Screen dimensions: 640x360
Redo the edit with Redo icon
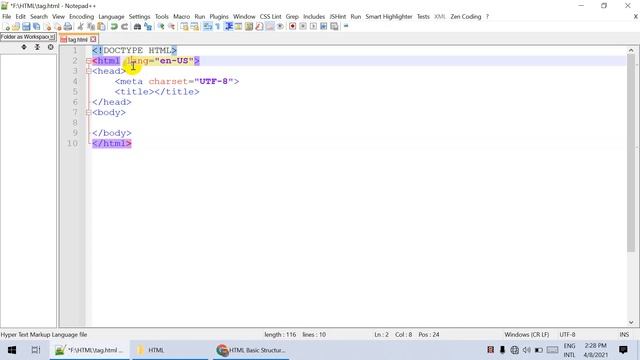pos(124,27)
